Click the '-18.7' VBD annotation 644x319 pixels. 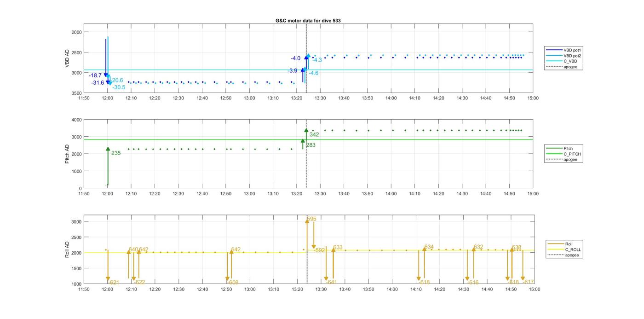(95, 75)
